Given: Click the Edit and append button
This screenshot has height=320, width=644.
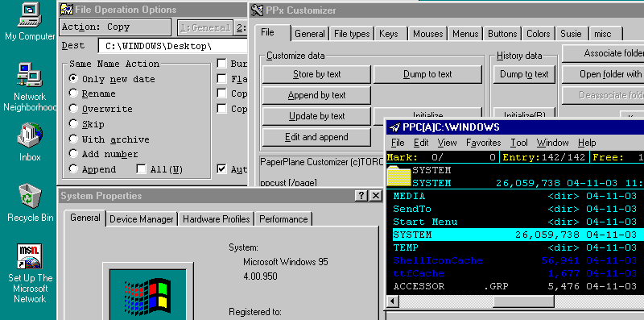Looking at the screenshot, I should click(316, 137).
